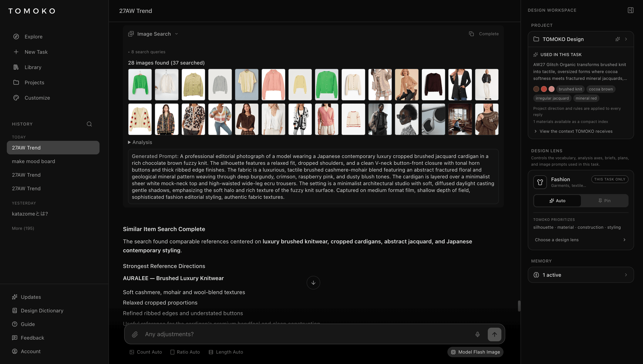Attach a file with the paperclip icon
Image resolution: width=643 pixels, height=364 pixels.
pyautogui.click(x=135, y=334)
